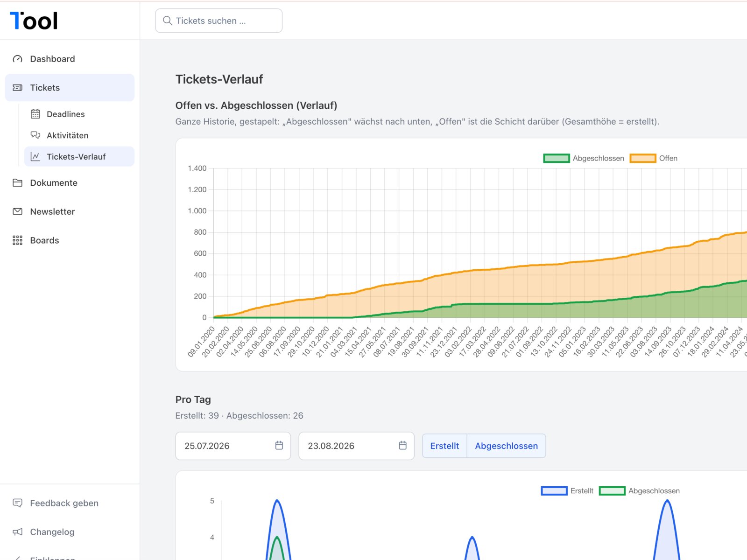Toggle Erstellt in Pro Tag legend
This screenshot has width=747, height=560.
point(567,491)
